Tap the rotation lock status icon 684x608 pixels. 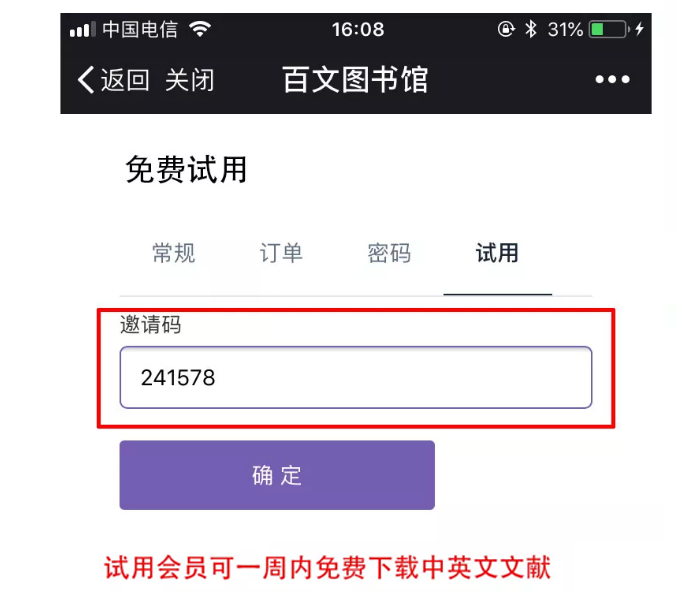506,29
